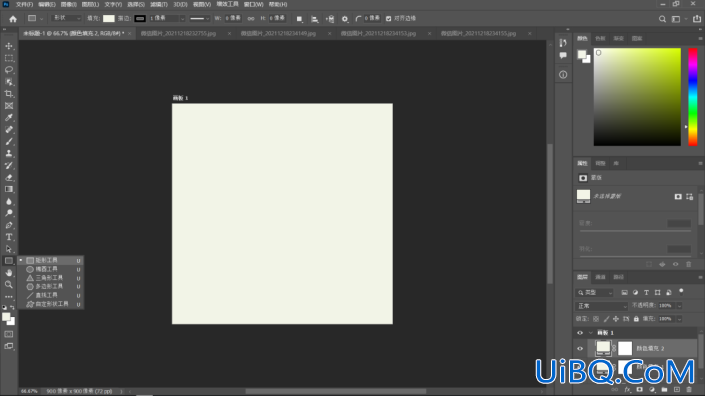Open the stroke line style dropdown
Screen dimensions: 705x396
point(200,18)
